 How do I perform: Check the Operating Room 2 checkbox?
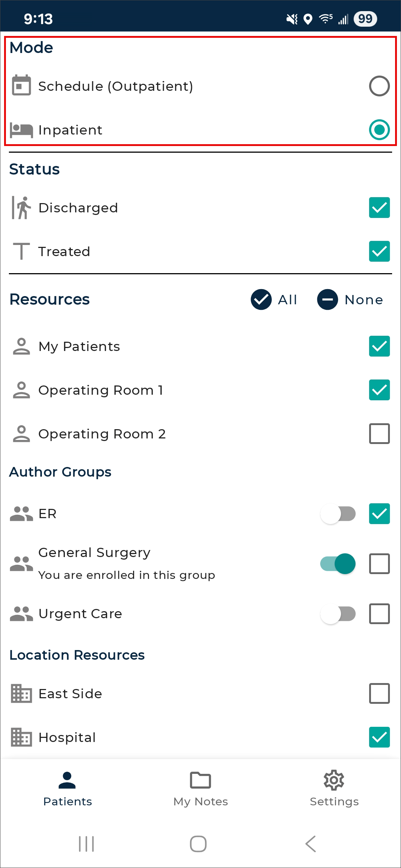pyautogui.click(x=379, y=434)
